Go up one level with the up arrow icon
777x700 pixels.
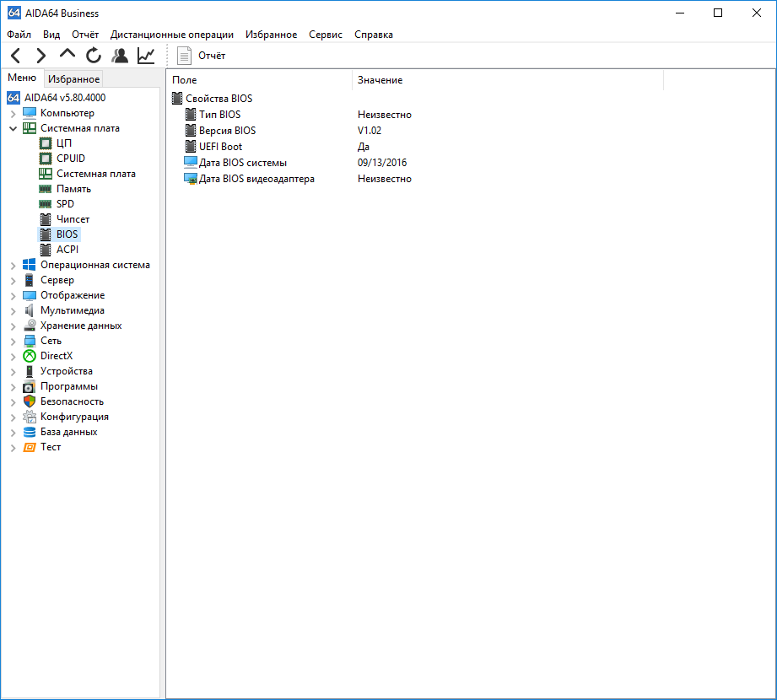pyautogui.click(x=67, y=53)
